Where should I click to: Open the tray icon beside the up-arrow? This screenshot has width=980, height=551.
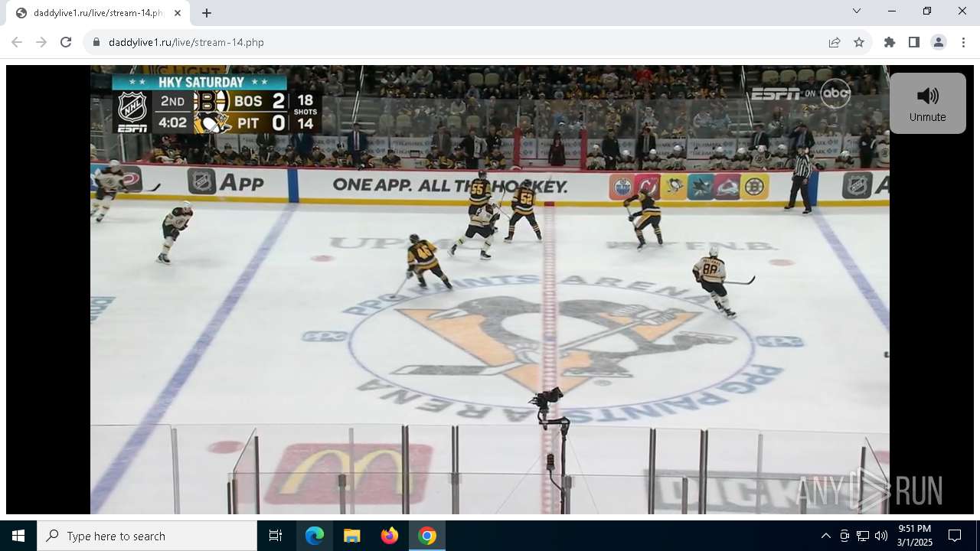[x=844, y=536]
